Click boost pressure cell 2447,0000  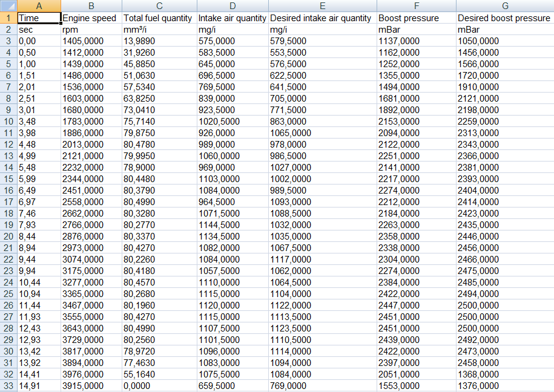pos(417,305)
